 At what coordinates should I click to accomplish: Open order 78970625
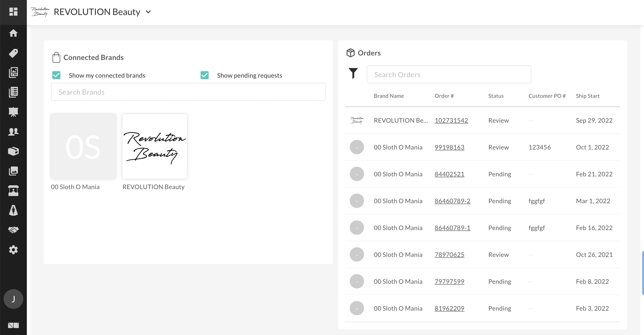449,254
